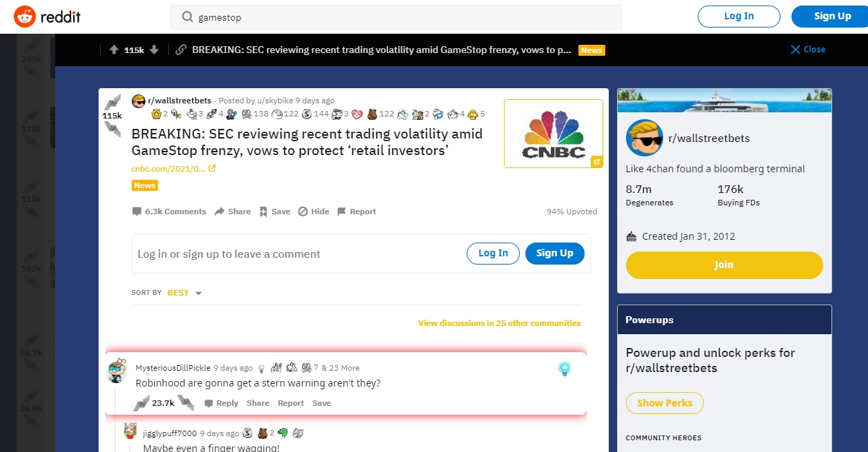Click the Save bookmark icon on the post
This screenshot has width=868, height=452.
click(x=263, y=212)
